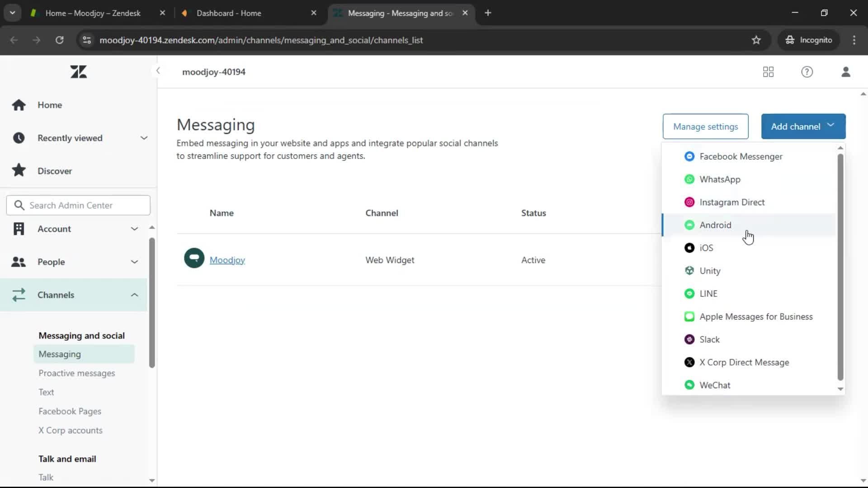This screenshot has width=868, height=488.
Task: Open the tab search dropdown in Chrome
Action: (13, 13)
